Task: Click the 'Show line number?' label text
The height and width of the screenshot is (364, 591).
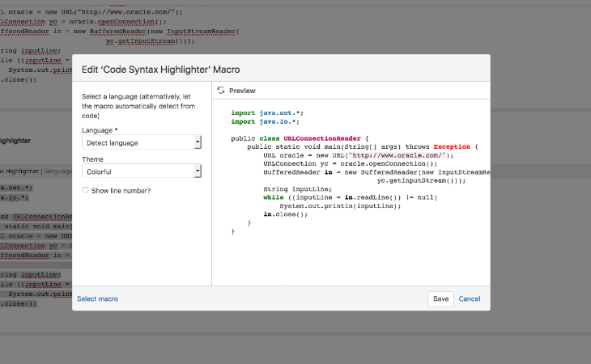Action: (121, 190)
